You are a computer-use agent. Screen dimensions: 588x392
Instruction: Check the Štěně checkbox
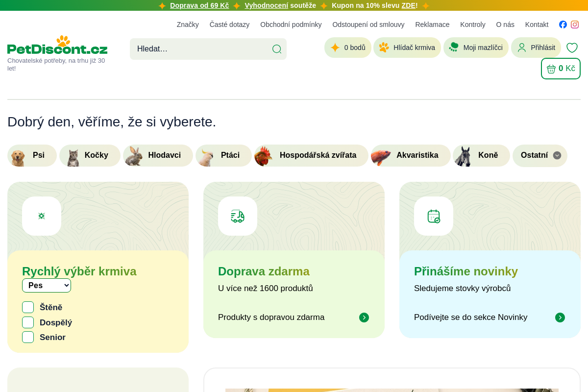[28, 307]
